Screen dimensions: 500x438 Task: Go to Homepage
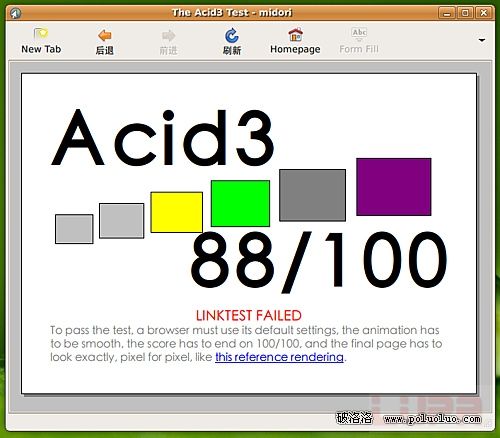(x=295, y=41)
